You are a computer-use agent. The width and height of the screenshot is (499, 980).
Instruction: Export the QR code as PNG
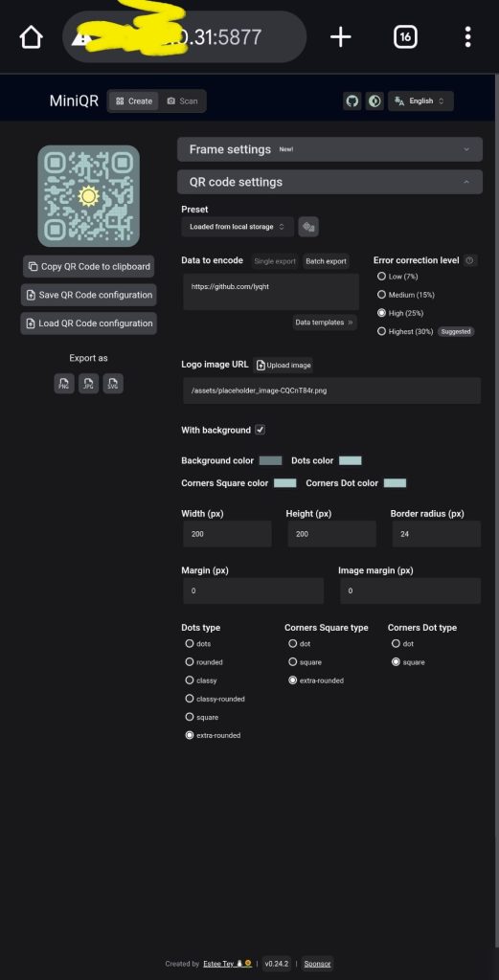pos(64,384)
